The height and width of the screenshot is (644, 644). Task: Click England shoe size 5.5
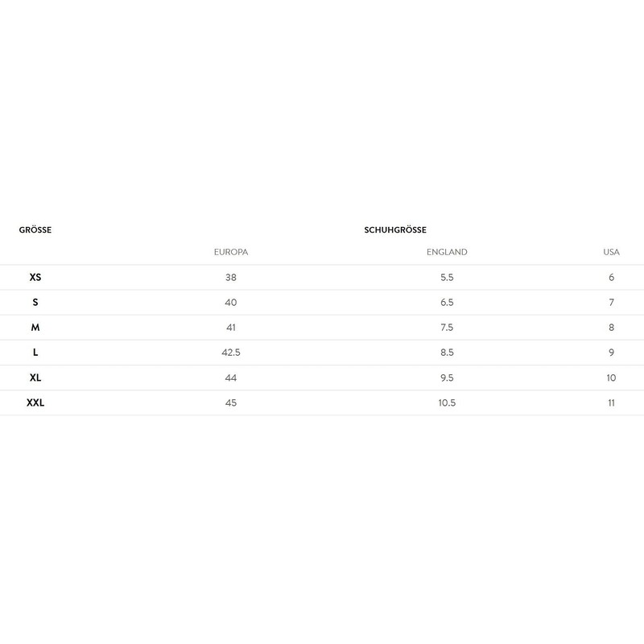[x=447, y=277]
